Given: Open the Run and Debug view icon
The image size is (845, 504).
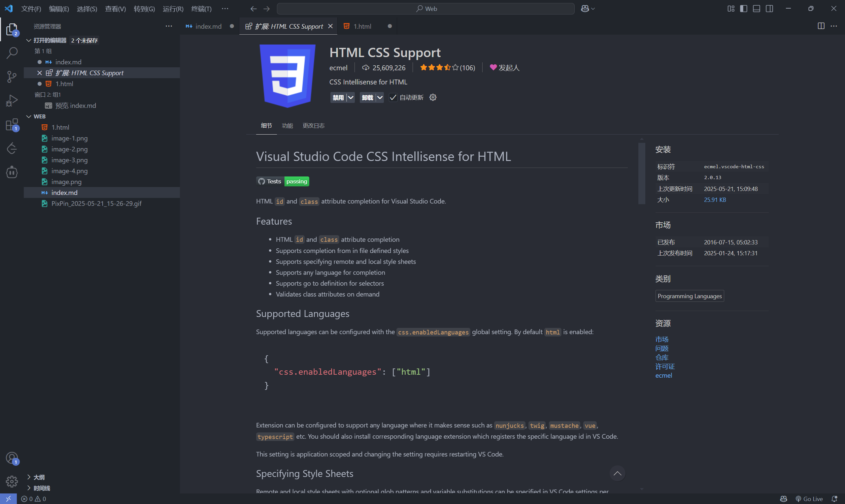Looking at the screenshot, I should (12, 101).
